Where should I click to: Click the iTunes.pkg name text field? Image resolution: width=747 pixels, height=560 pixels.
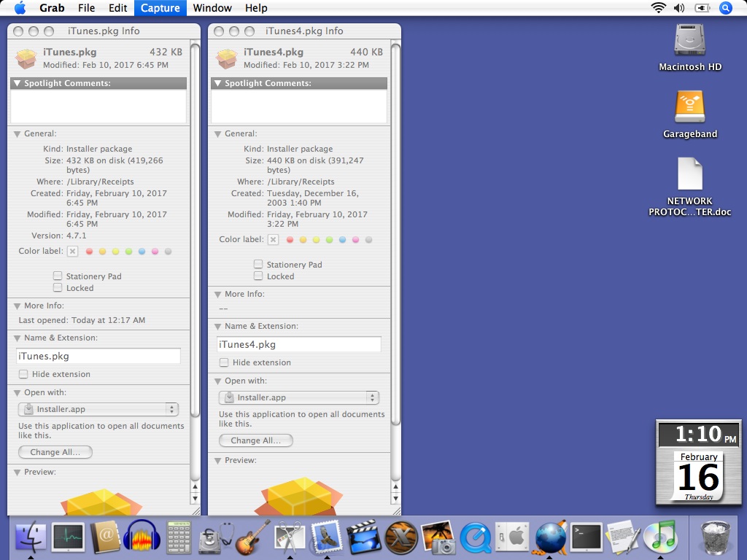click(98, 356)
